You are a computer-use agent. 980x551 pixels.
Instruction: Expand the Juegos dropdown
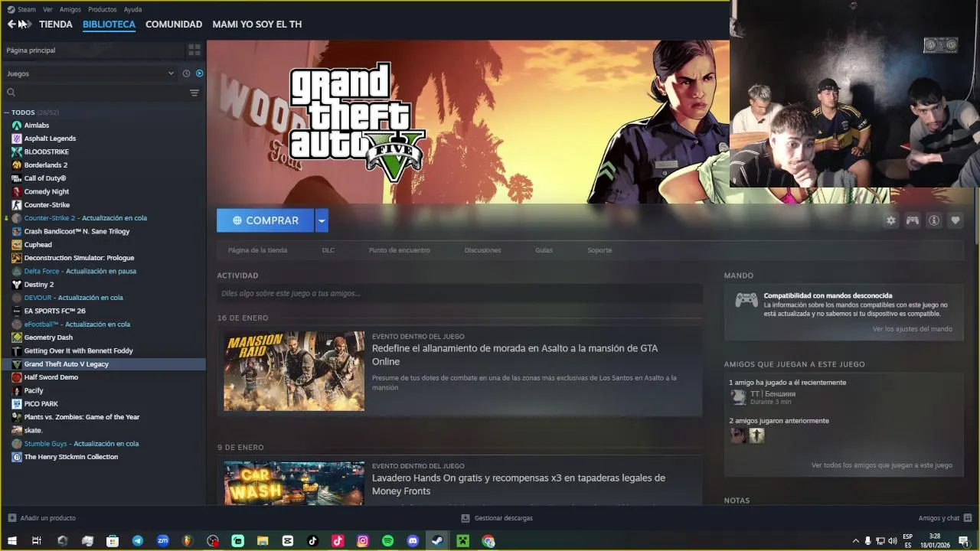click(x=90, y=73)
